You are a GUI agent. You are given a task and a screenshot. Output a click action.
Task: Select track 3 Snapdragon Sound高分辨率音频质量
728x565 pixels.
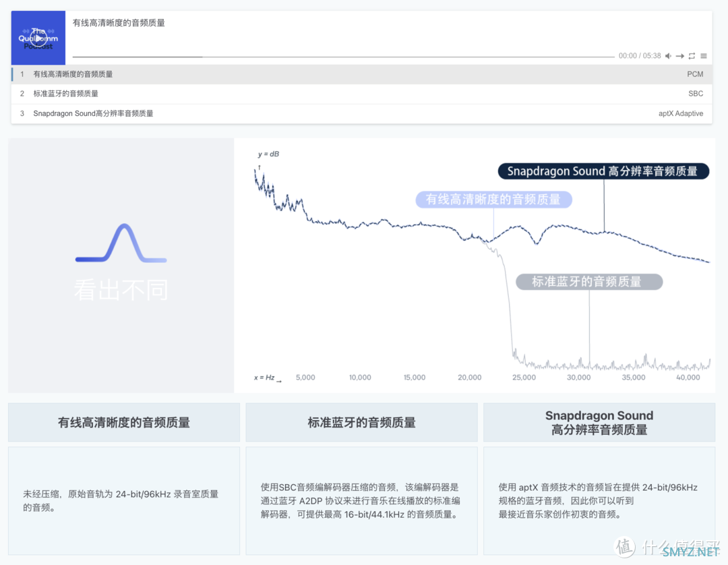click(362, 114)
